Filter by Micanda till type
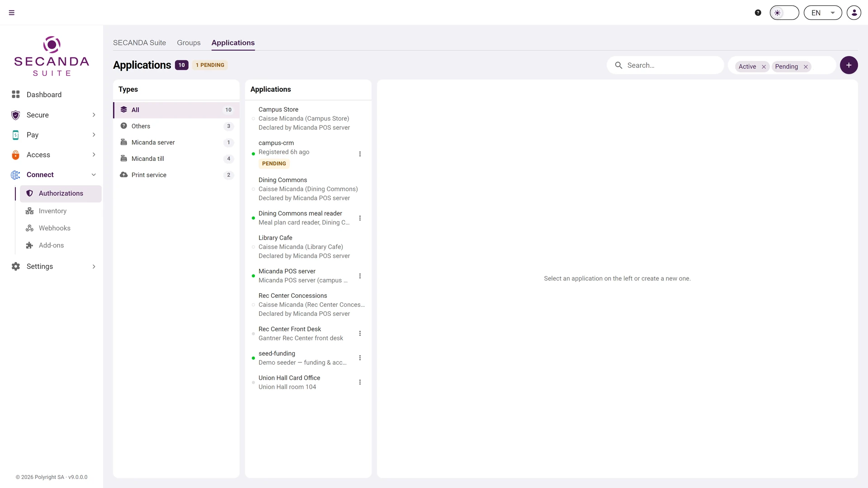 176,159
